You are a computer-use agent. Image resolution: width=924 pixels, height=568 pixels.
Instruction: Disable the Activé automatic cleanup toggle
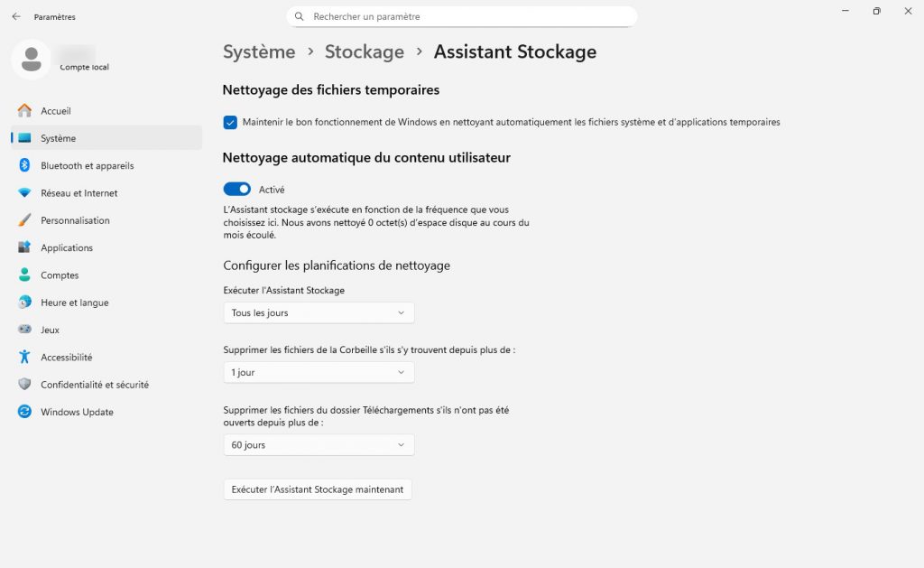coord(236,190)
